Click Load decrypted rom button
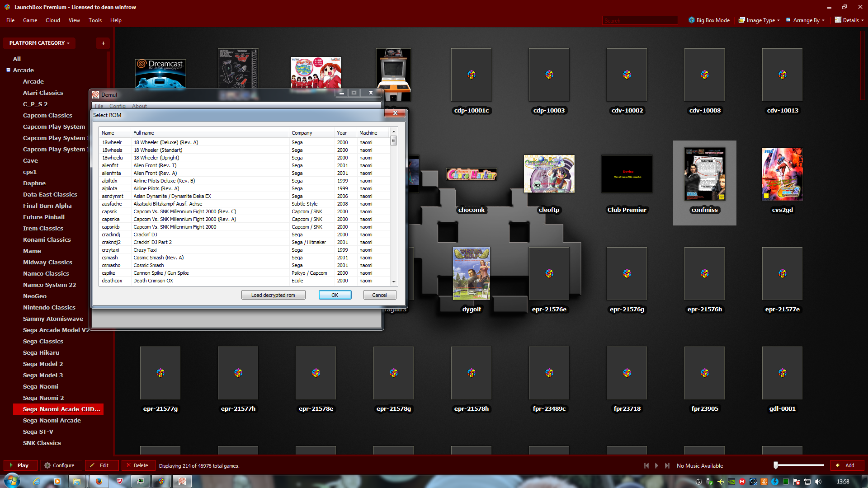Screen dimensions: 868x488 click(273, 295)
